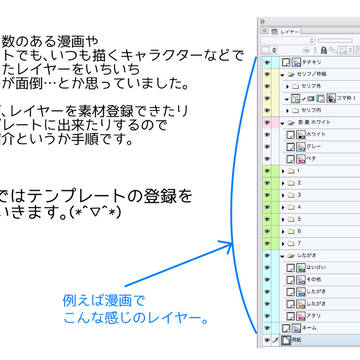Hide the タチキリ layer using its eye
The width and height of the screenshot is (360, 360).
tap(267, 62)
